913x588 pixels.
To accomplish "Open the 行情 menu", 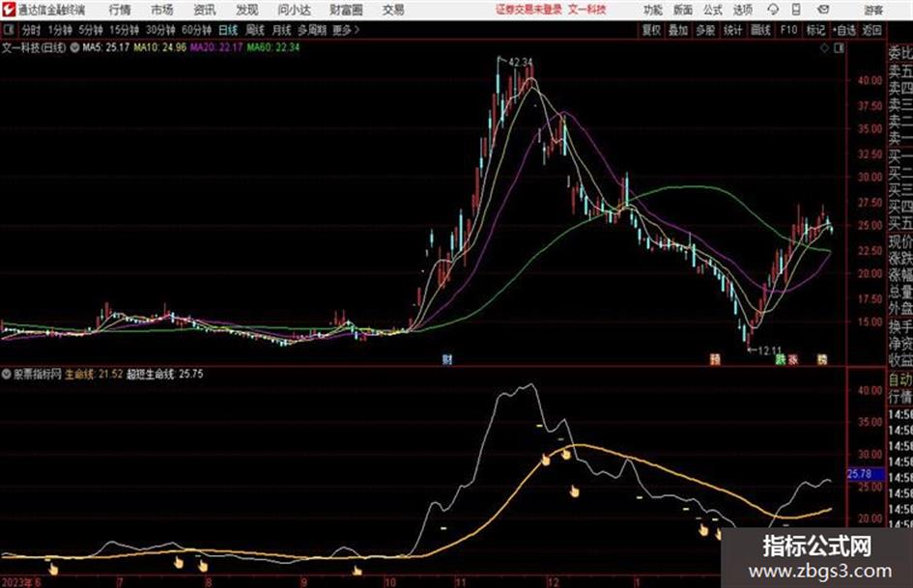I will 120,10.
